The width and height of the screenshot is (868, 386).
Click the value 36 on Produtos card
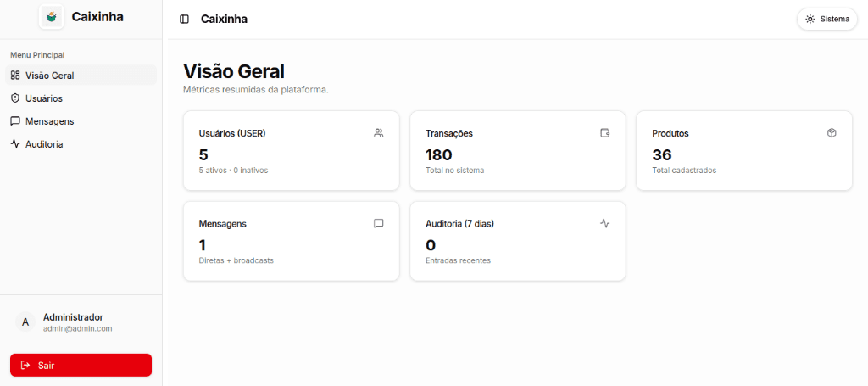click(661, 154)
